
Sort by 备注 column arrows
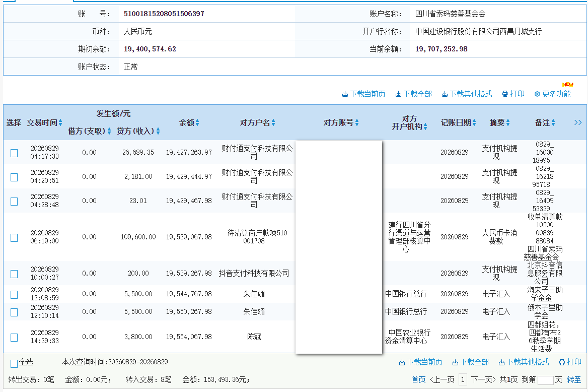click(x=553, y=123)
